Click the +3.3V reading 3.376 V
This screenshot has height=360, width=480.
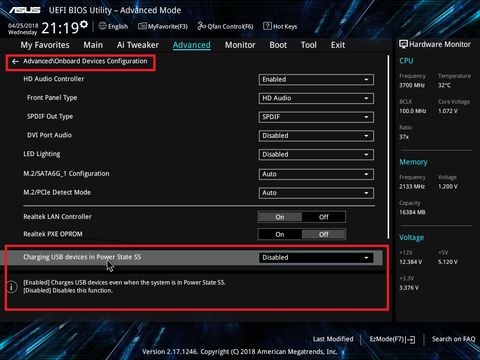409,288
